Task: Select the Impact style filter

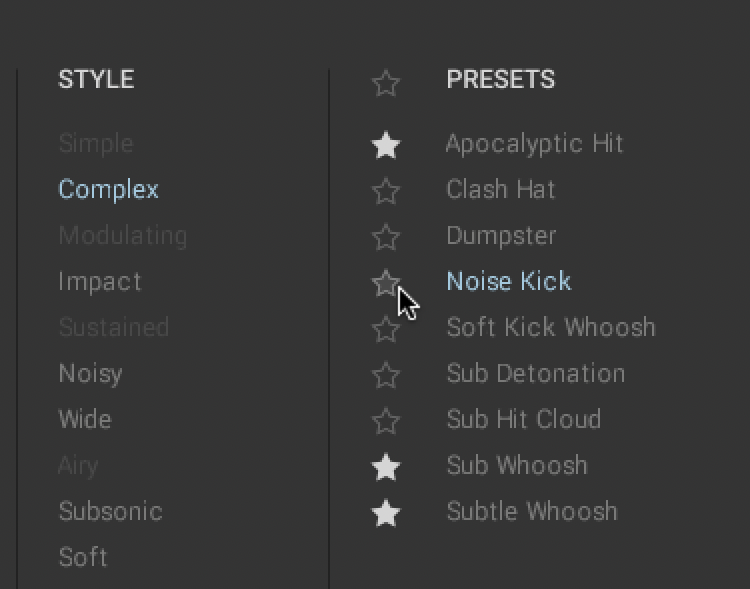Action: (x=100, y=282)
